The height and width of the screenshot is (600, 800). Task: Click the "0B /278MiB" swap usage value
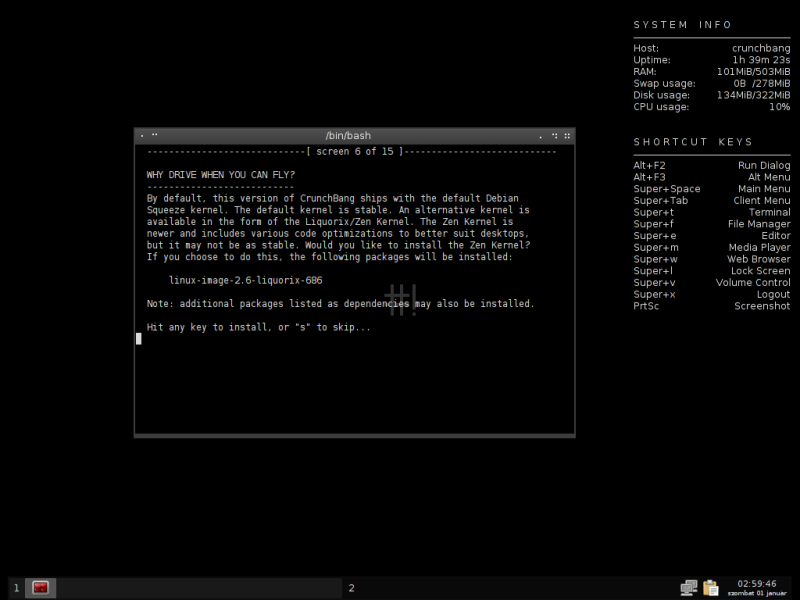(762, 83)
